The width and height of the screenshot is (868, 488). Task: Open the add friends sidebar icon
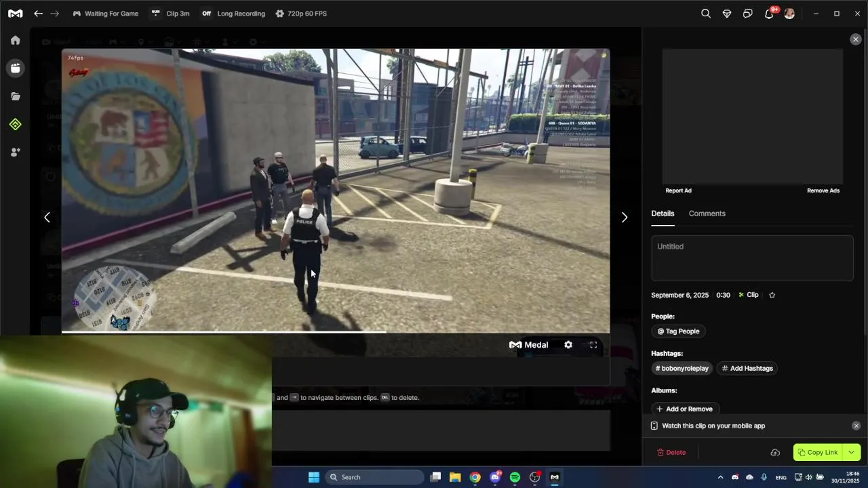[15, 152]
